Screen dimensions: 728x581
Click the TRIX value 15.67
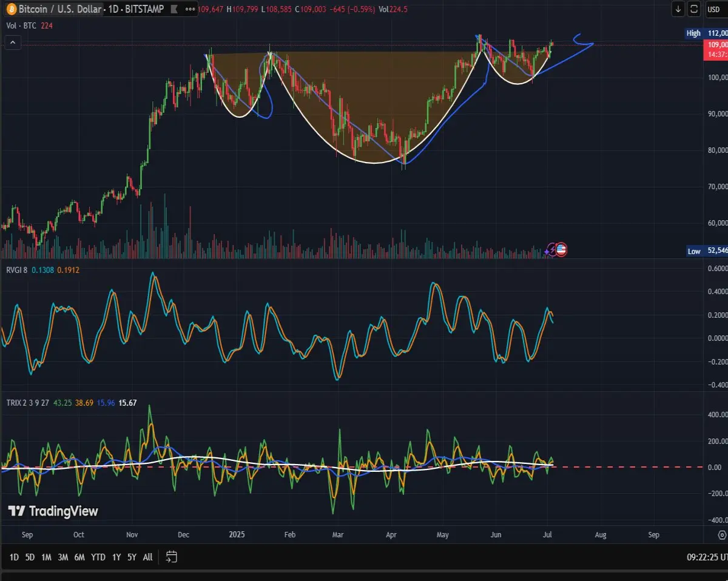[128, 403]
